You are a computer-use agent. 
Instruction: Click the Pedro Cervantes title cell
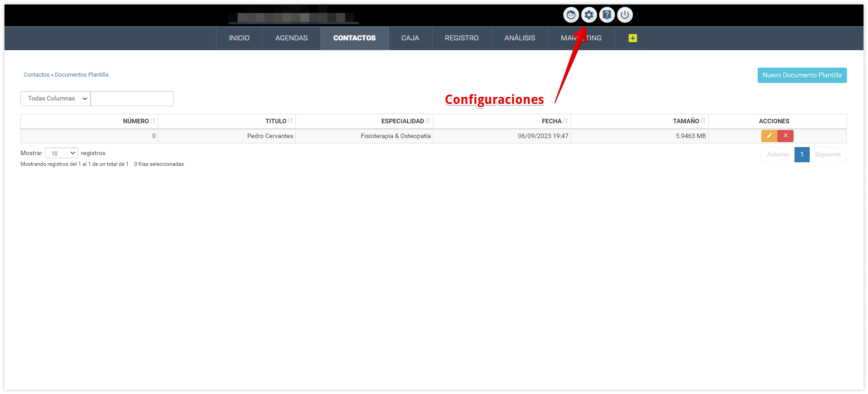point(227,136)
